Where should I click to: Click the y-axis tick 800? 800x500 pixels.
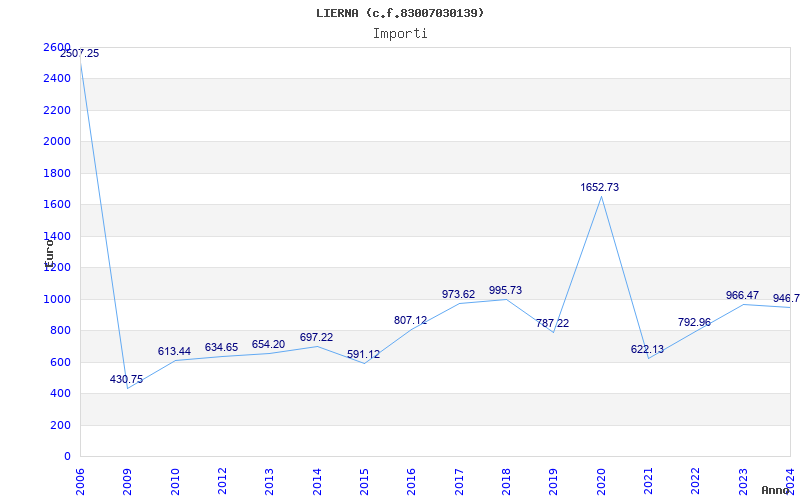60,331
